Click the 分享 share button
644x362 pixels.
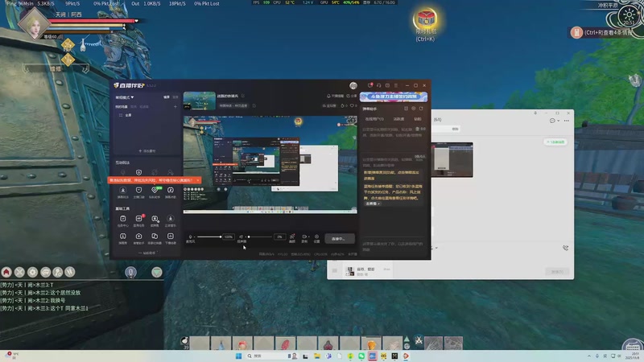click(x=352, y=96)
